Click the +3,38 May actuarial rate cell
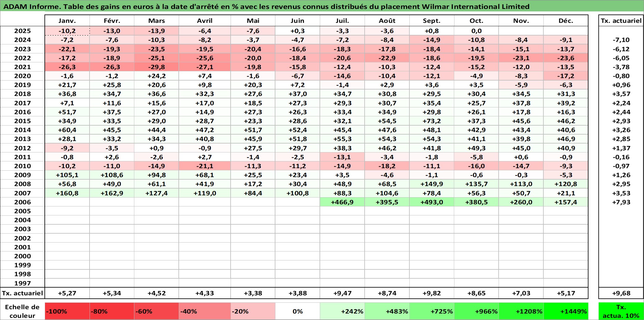The height and width of the screenshot is (320, 644). (253, 293)
